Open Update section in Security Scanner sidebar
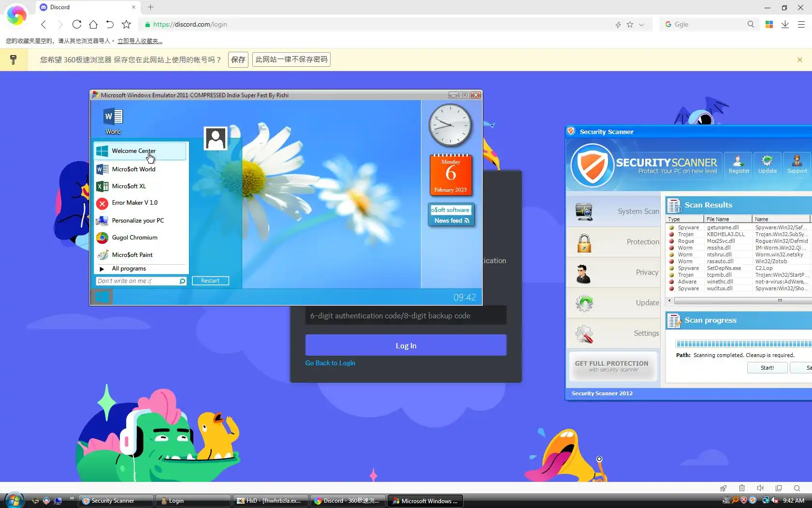This screenshot has height=508, width=812. [614, 303]
